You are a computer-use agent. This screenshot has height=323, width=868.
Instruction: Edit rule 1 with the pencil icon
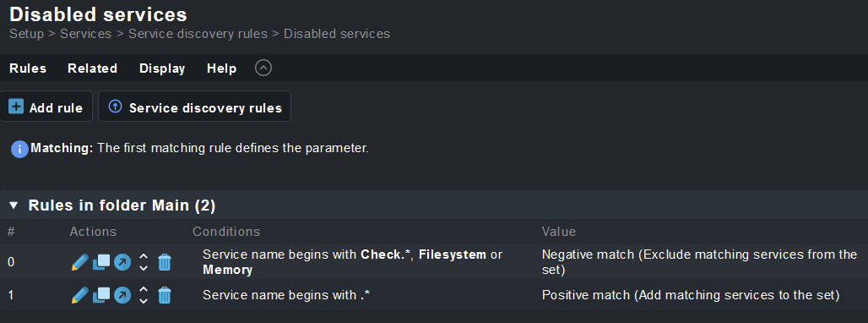(79, 295)
